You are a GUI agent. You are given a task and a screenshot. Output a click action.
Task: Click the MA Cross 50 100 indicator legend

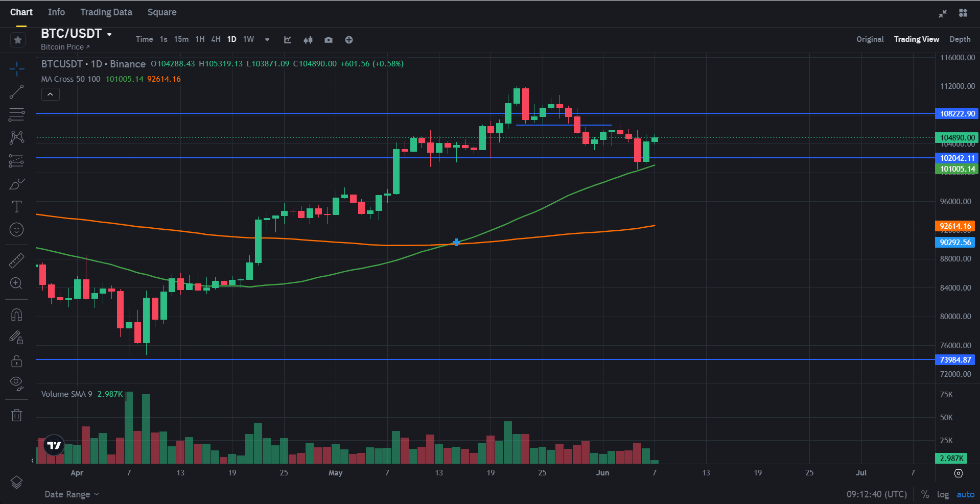(71, 79)
